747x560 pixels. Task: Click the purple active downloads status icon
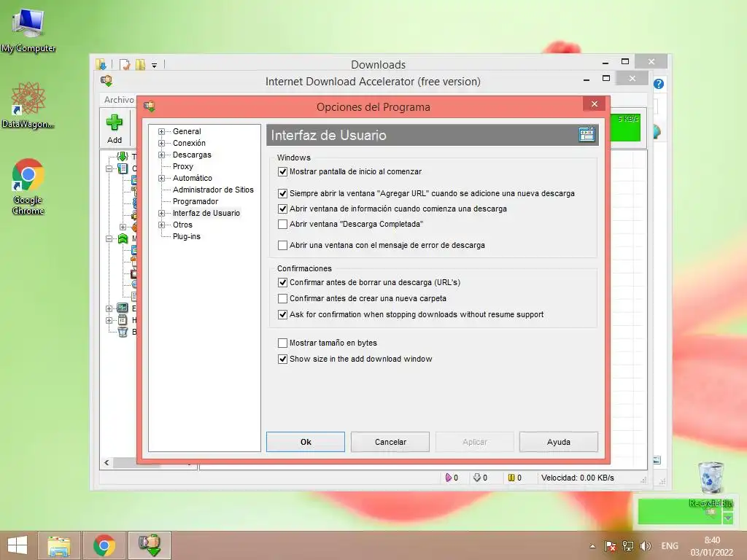449,478
